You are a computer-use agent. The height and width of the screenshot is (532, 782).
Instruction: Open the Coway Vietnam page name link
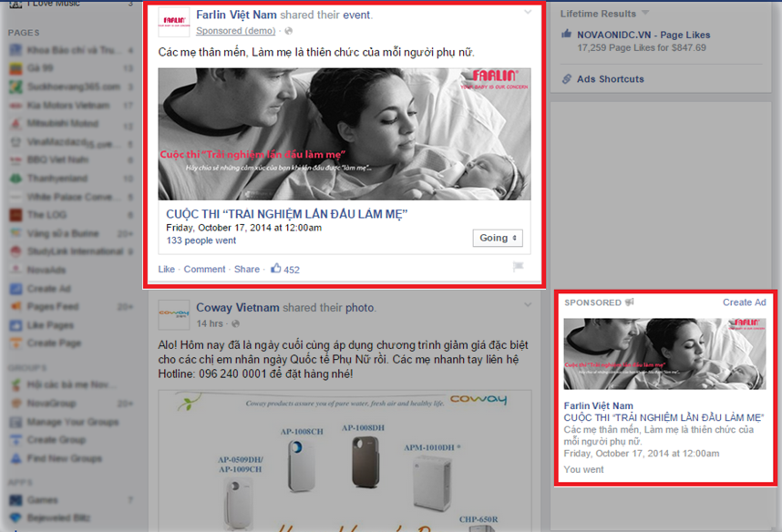coord(237,308)
